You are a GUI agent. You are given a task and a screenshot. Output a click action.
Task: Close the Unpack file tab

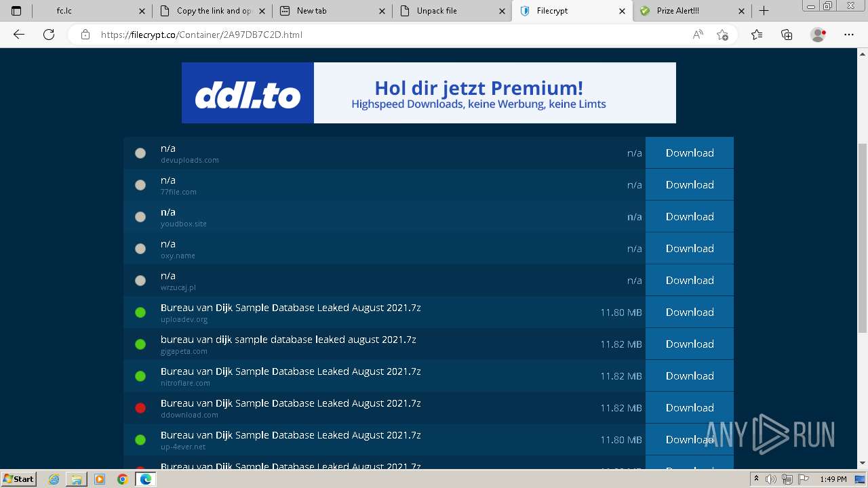coord(502,11)
